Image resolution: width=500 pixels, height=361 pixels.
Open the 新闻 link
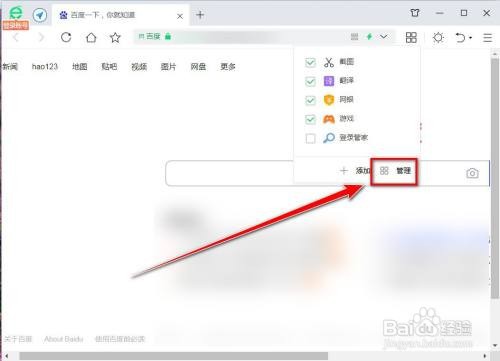pyautogui.click(x=10, y=67)
